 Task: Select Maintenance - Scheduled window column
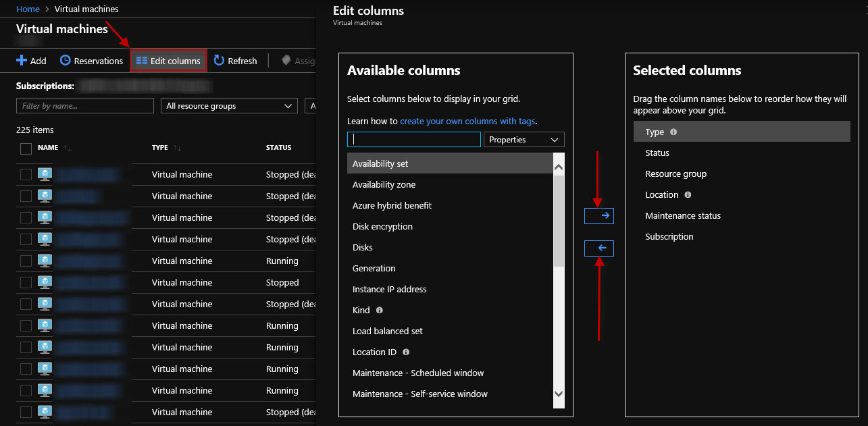(450, 373)
